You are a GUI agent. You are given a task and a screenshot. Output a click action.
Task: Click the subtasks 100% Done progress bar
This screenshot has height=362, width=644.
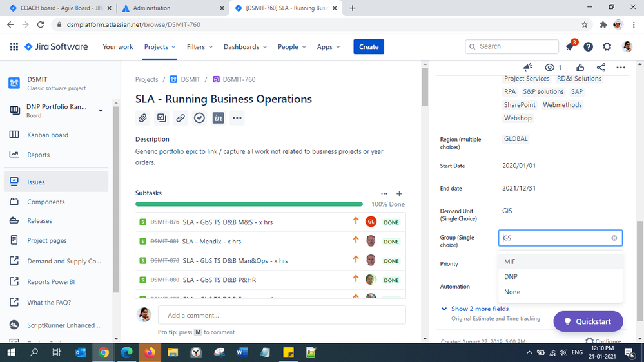(249, 204)
